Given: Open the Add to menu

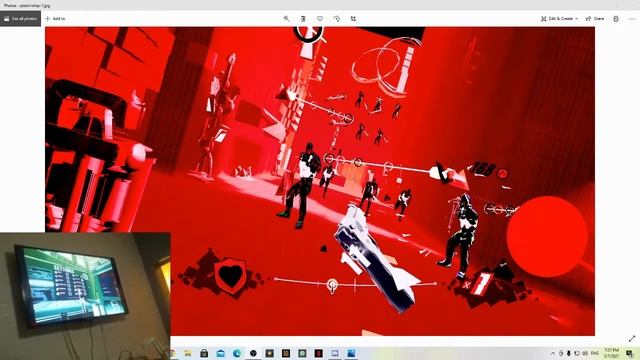Looking at the screenshot, I should tap(55, 19).
